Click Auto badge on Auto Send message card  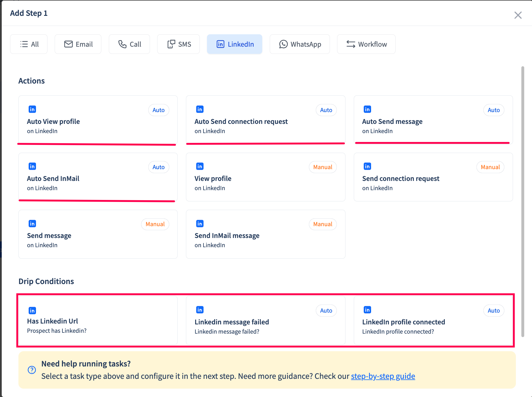pyautogui.click(x=494, y=110)
